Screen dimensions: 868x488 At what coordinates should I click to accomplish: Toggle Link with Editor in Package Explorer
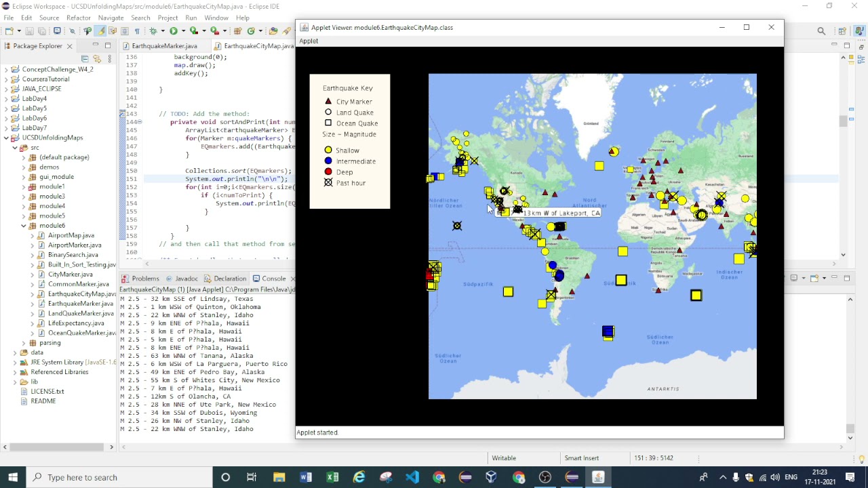(97, 59)
